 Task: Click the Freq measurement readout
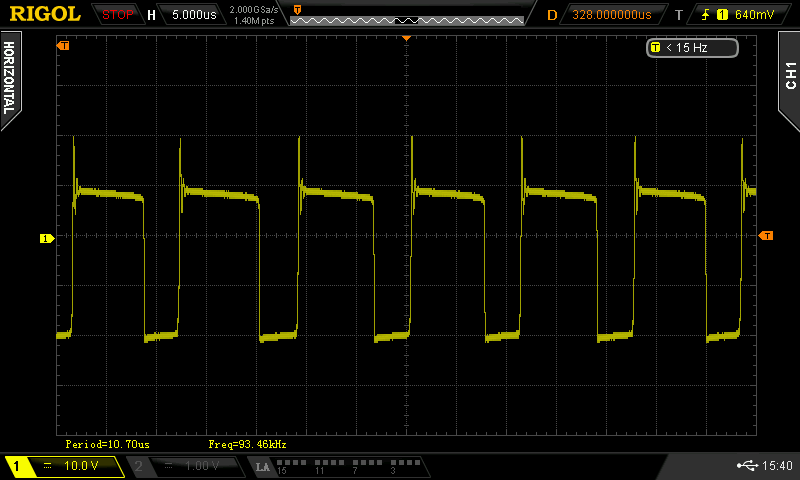coord(248,443)
